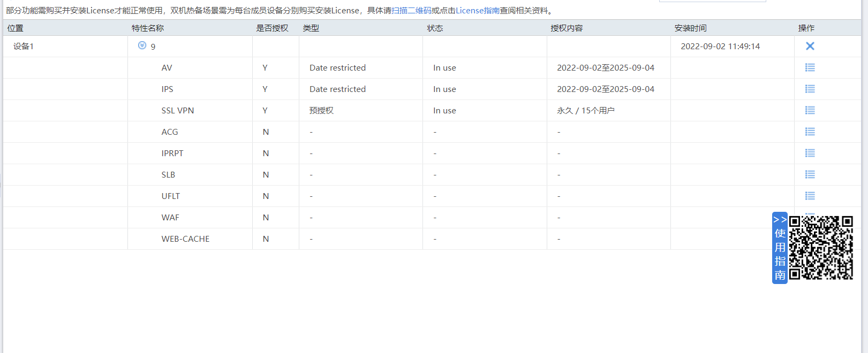Click the 扫描二维码 link
Screen dimensions: 868x353
(411, 10)
